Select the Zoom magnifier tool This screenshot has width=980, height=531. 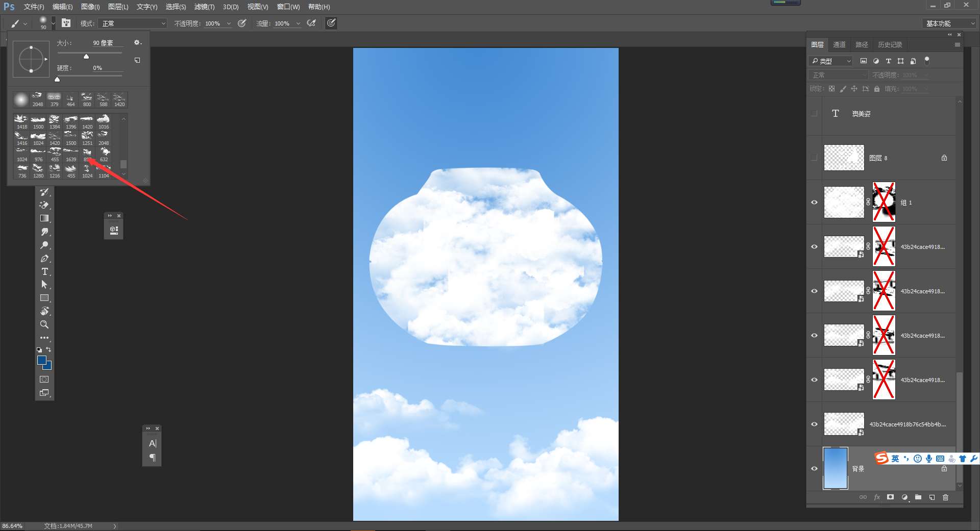click(x=44, y=324)
